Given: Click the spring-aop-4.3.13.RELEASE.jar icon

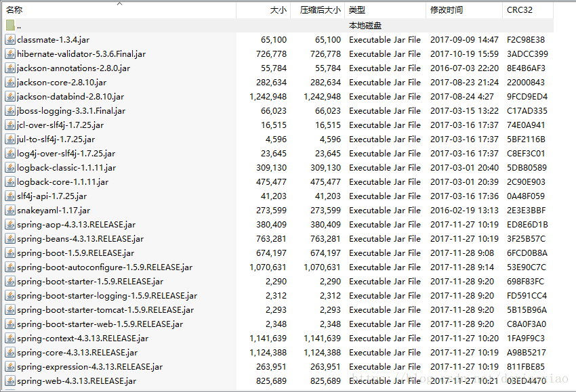Looking at the screenshot, I should click(10, 225).
